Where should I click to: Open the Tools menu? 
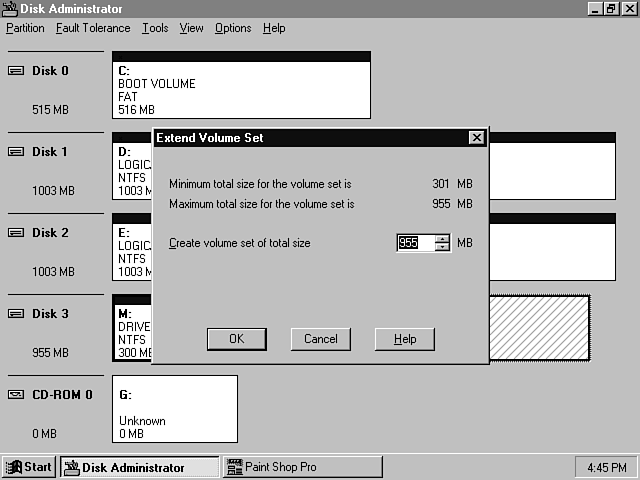pos(155,28)
